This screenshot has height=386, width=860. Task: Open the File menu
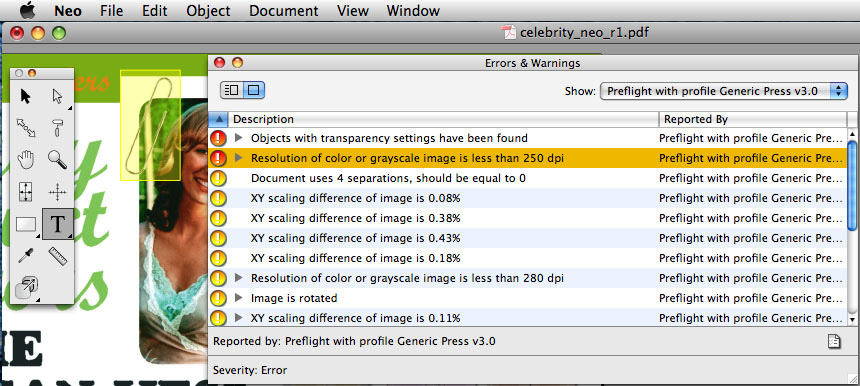[x=111, y=10]
